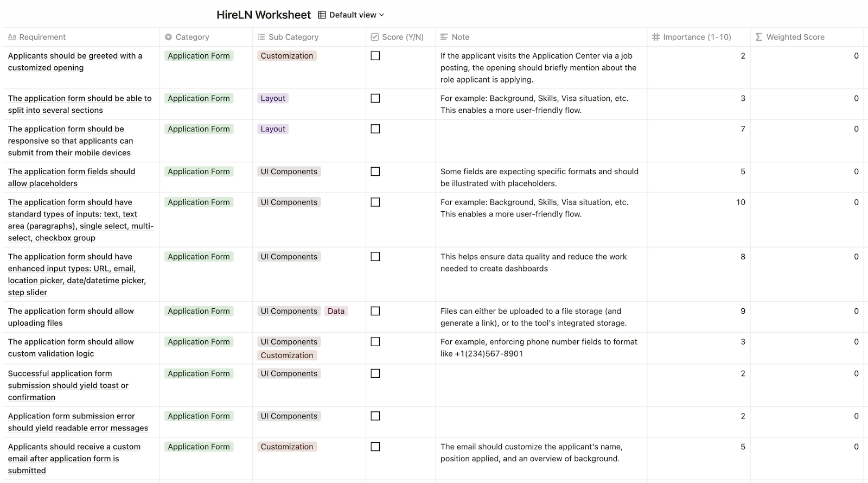This screenshot has width=868, height=483.
Task: Check the score box for customized opening requirement
Action: pos(375,56)
